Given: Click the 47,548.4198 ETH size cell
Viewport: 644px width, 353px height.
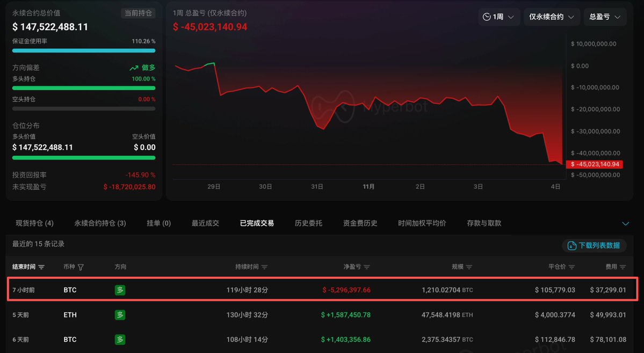Looking at the screenshot, I should (x=447, y=315).
